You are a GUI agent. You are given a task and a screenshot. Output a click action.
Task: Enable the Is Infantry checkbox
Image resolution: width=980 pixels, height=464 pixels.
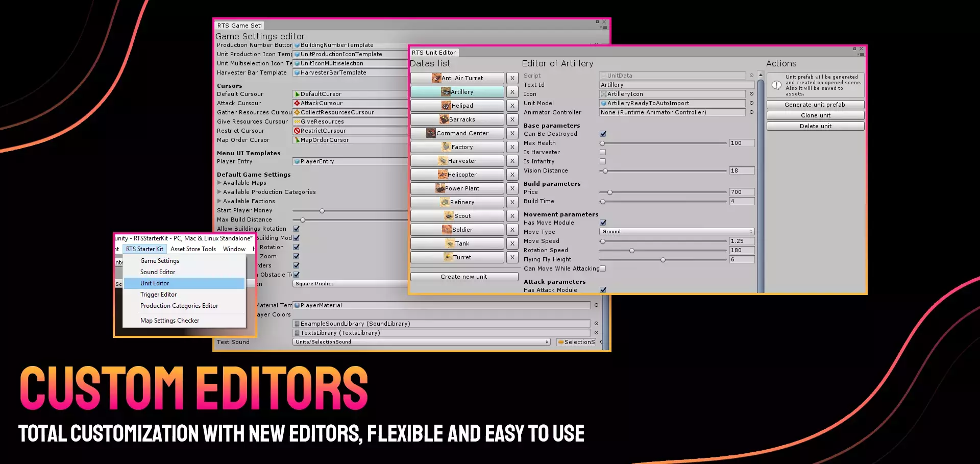[603, 161]
